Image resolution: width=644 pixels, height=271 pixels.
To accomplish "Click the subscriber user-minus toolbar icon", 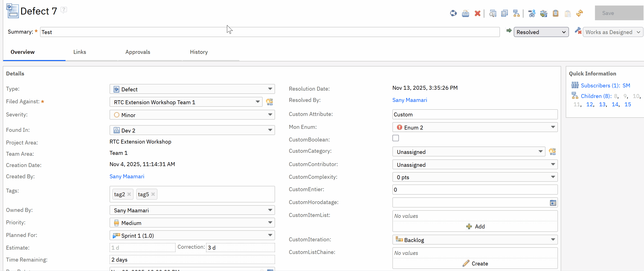I will [x=532, y=13].
